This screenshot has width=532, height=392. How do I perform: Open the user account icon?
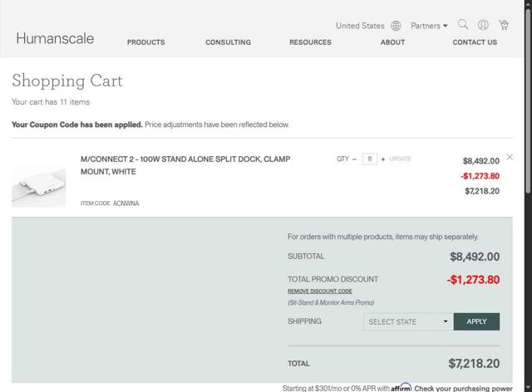483,25
